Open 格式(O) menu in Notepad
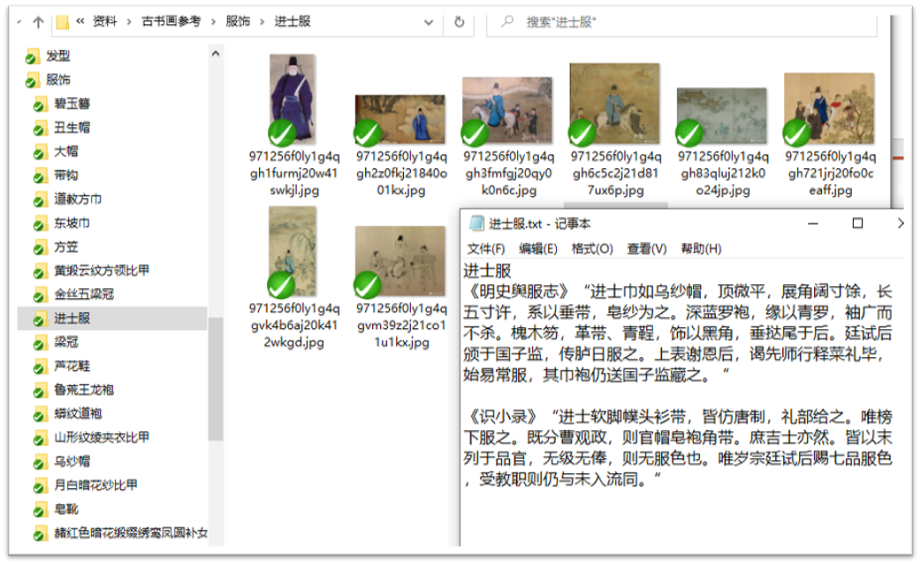921x565 pixels. (x=592, y=249)
